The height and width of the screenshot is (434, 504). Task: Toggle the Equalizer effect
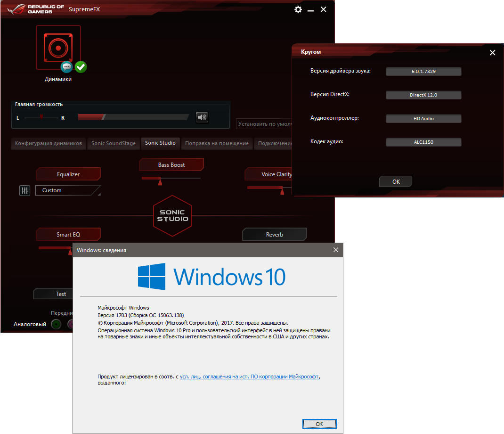[68, 174]
